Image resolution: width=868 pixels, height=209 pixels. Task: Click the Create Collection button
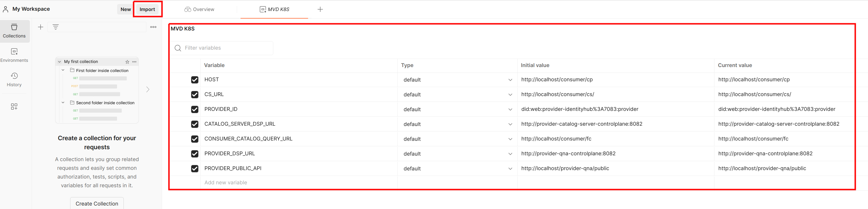coord(97,203)
